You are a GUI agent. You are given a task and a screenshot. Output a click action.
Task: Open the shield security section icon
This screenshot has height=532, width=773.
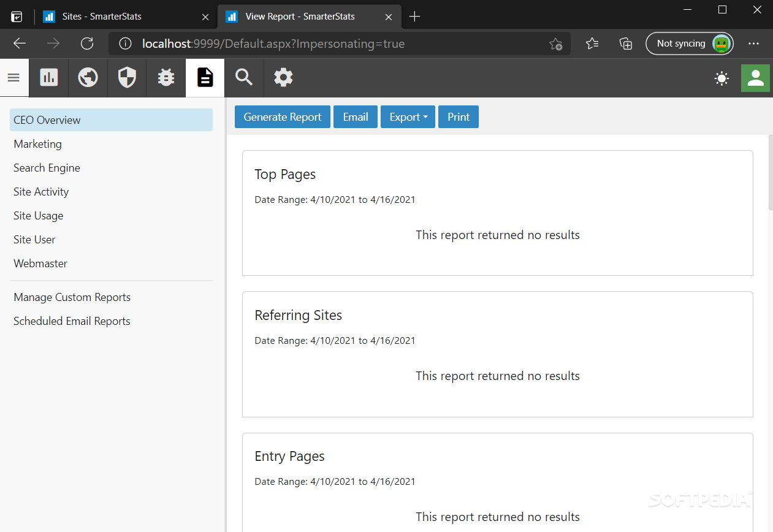127,78
